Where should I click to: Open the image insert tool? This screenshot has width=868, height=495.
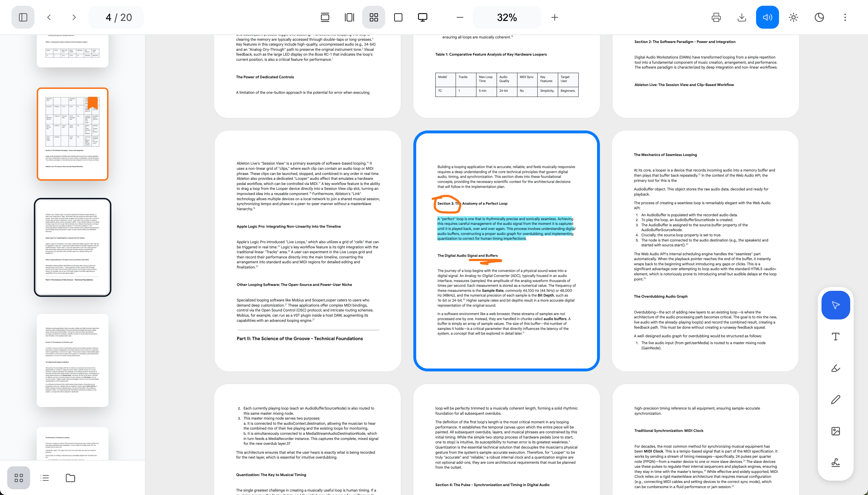[836, 431]
